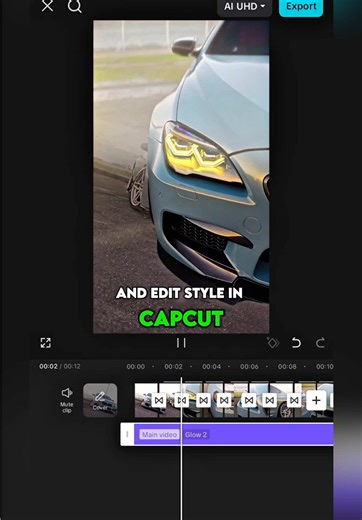Click the Main video label on the effect track
This screenshot has height=520, width=362.
pyautogui.click(x=159, y=435)
